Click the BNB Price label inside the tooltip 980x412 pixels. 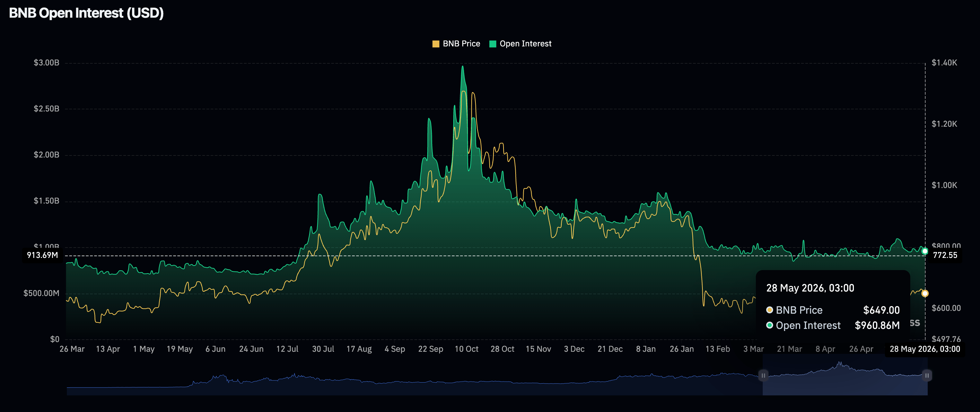click(799, 310)
